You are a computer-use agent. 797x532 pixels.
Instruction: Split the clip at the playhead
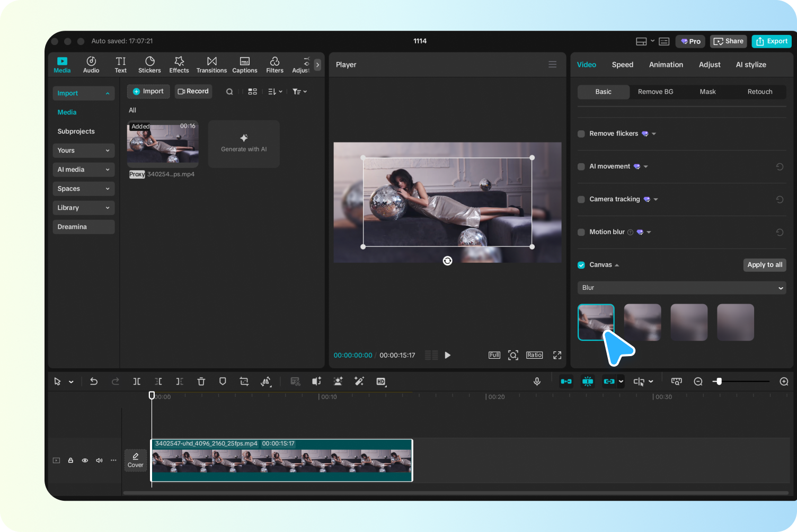click(137, 381)
